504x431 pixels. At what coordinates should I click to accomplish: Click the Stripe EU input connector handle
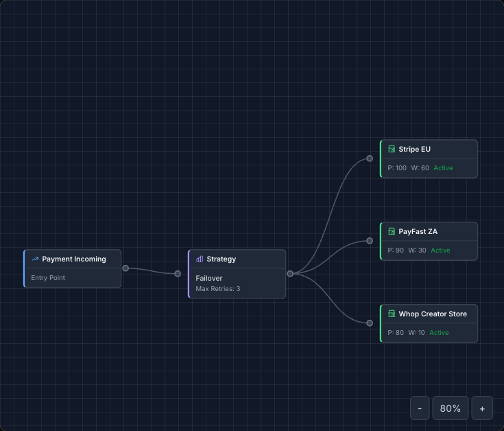click(x=370, y=159)
